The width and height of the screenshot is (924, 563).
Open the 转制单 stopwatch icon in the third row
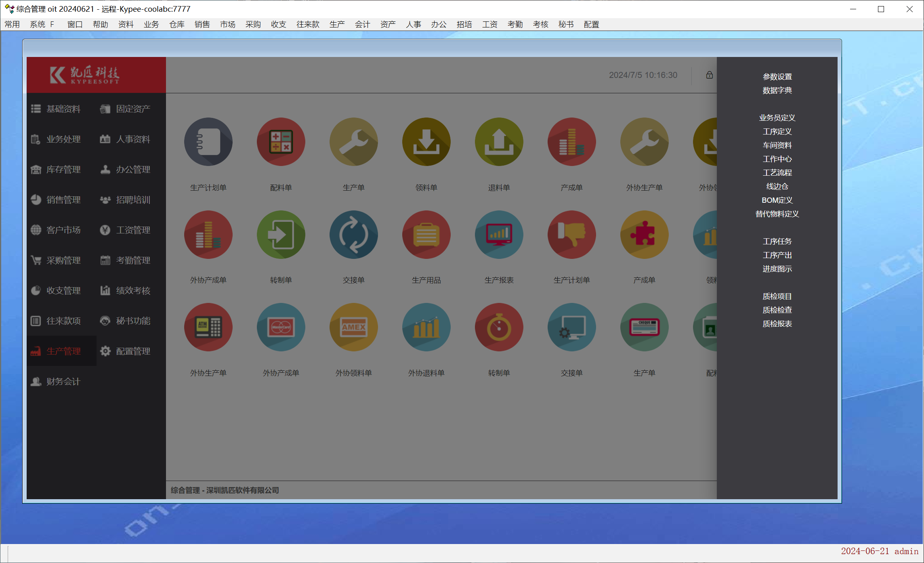499,327
